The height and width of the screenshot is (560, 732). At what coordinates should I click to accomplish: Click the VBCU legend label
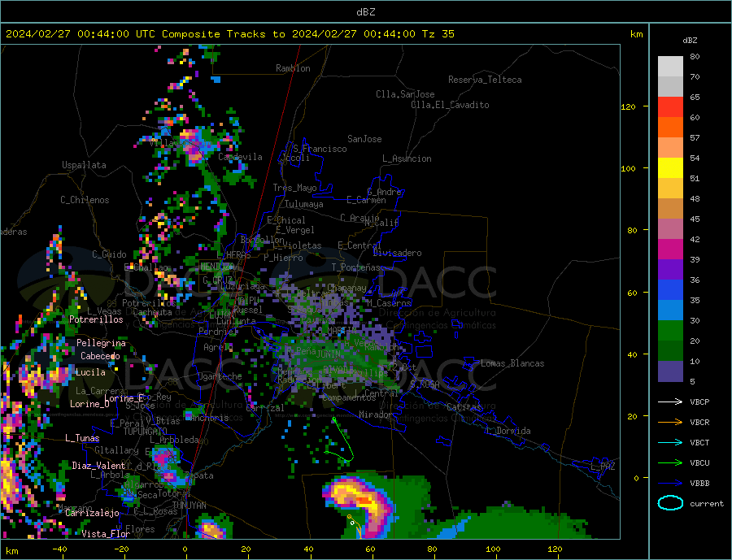click(699, 463)
